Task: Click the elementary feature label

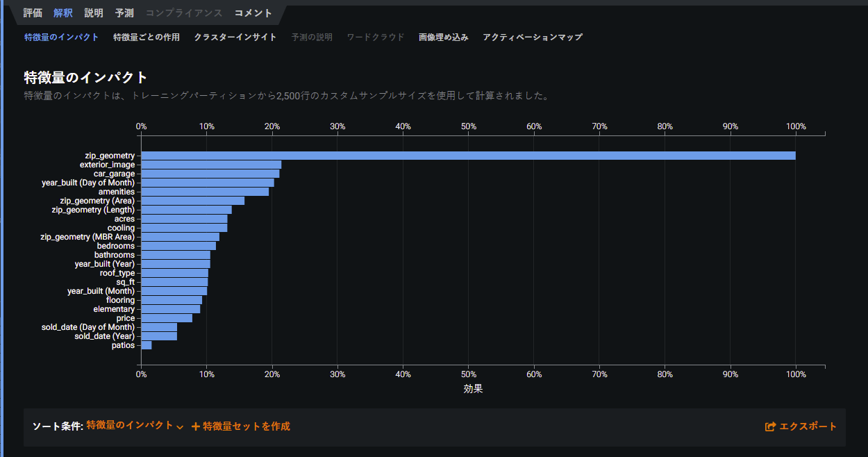Action: (115, 309)
